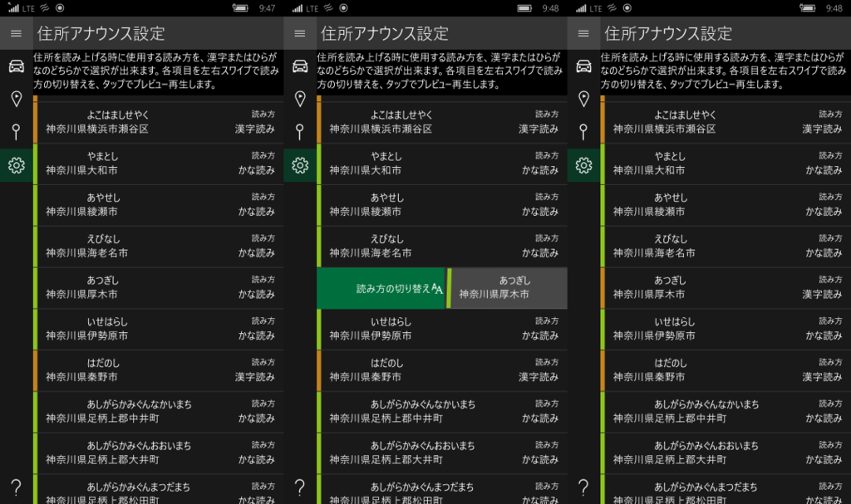Toggle あやせし reading in left screen
Image resolution: width=851 pixels, height=504 pixels.
click(x=159, y=205)
